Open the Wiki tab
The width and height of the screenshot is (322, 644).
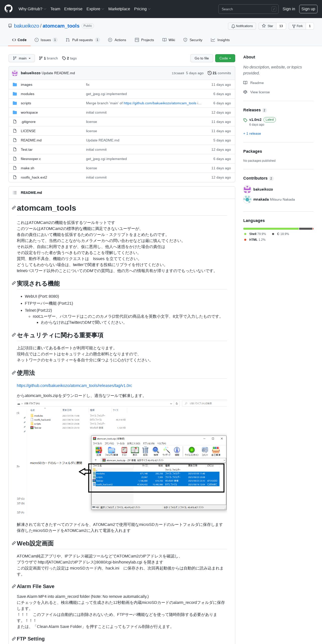click(x=169, y=40)
